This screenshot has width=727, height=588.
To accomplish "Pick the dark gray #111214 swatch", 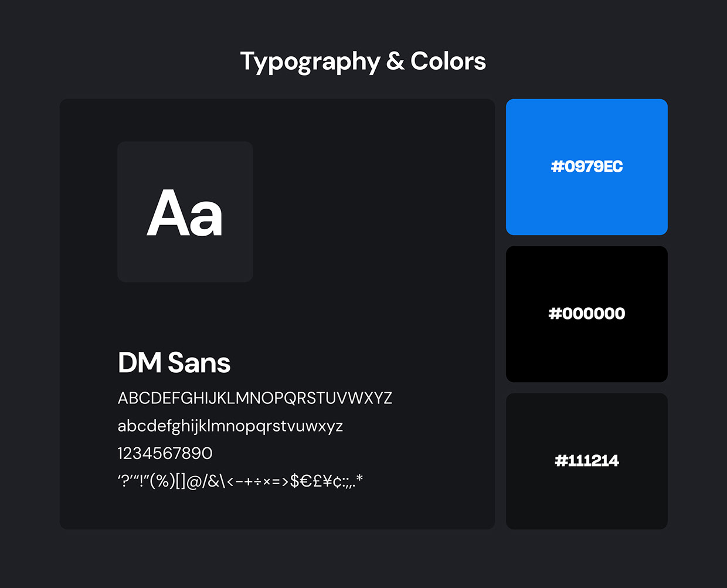I will click(x=586, y=461).
